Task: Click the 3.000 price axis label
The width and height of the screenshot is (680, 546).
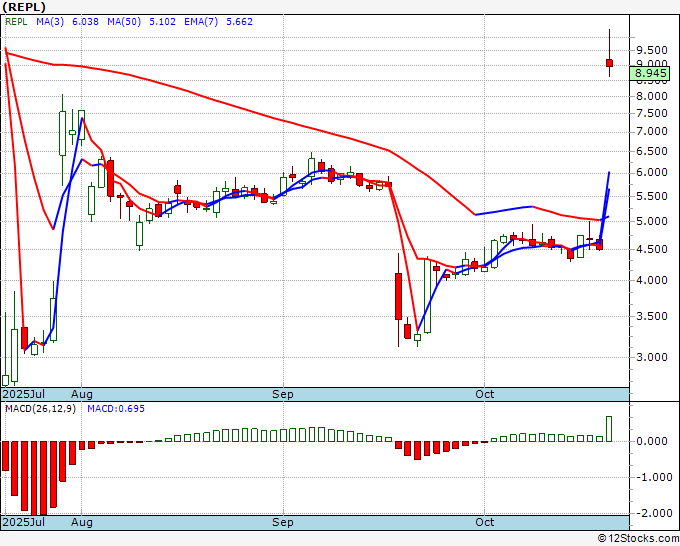Action: coord(651,357)
